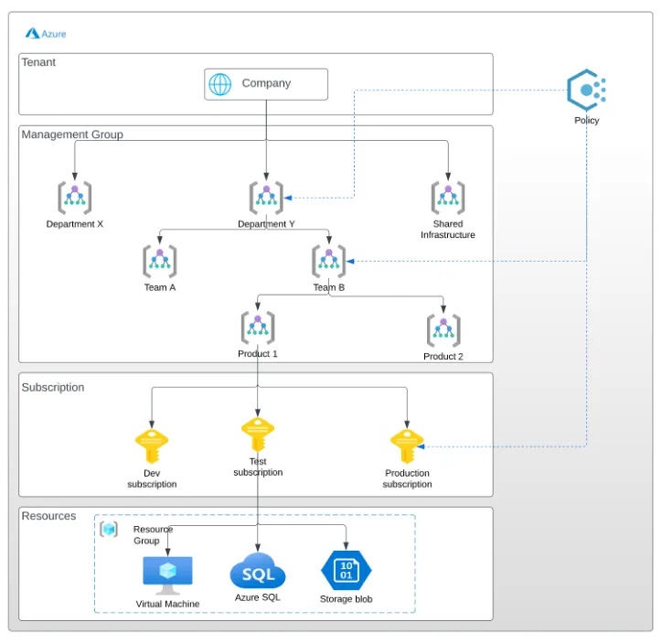This screenshot has height=644, width=662.
Task: Select the Department X label
Action: [x=75, y=224]
